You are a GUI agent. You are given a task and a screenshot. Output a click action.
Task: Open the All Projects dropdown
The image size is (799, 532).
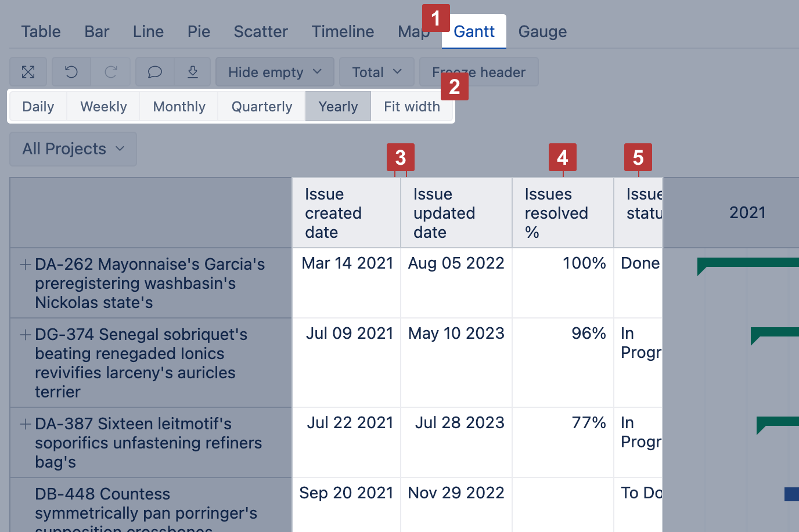point(73,149)
